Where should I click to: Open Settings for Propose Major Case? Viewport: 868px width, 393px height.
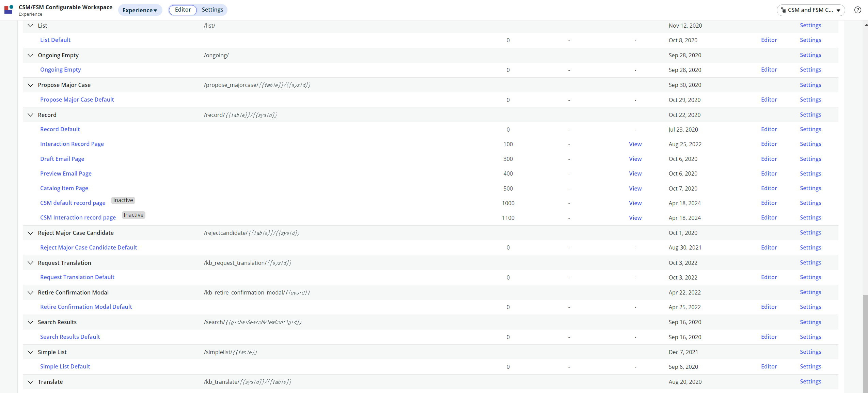(810, 85)
